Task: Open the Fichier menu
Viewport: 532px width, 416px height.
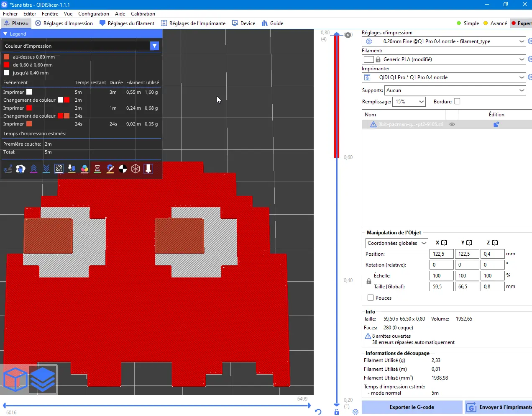Action: point(10,14)
